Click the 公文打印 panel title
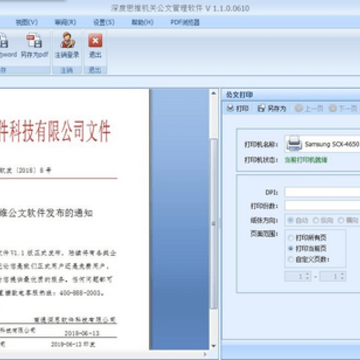Viewport: 360px width, 360px height. [239, 95]
